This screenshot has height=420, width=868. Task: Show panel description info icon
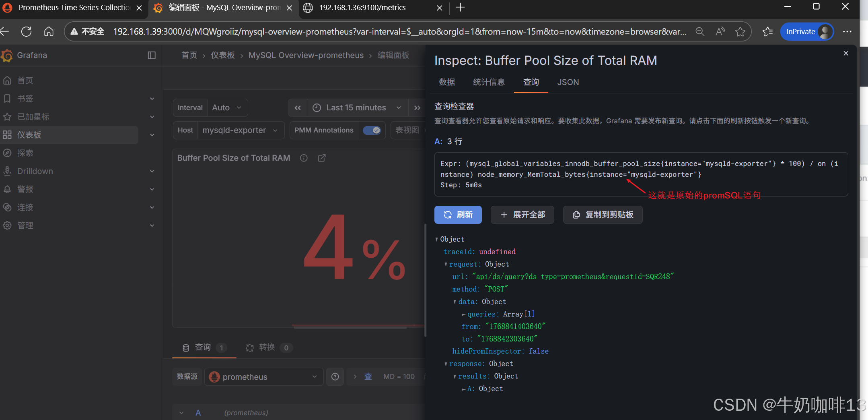(x=304, y=158)
